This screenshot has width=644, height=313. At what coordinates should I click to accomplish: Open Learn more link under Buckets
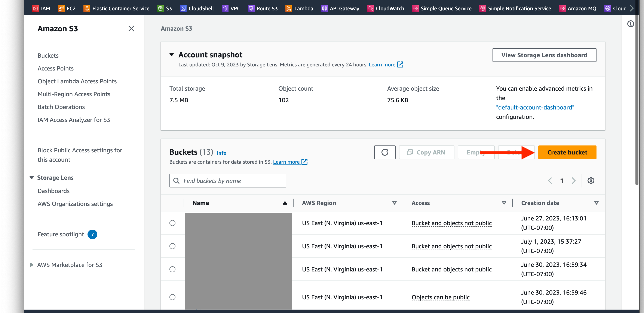(286, 162)
